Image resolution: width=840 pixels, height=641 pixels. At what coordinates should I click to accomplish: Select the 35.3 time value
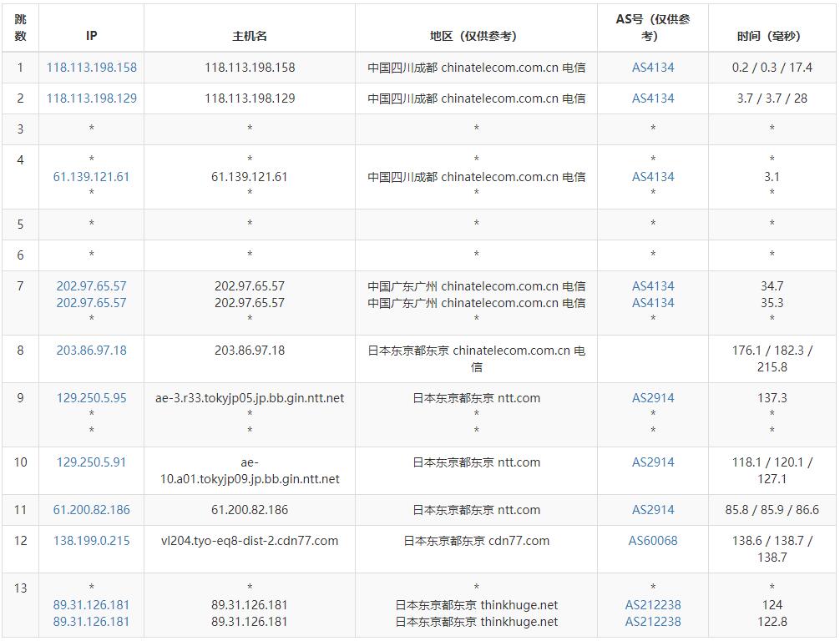pyautogui.click(x=772, y=303)
